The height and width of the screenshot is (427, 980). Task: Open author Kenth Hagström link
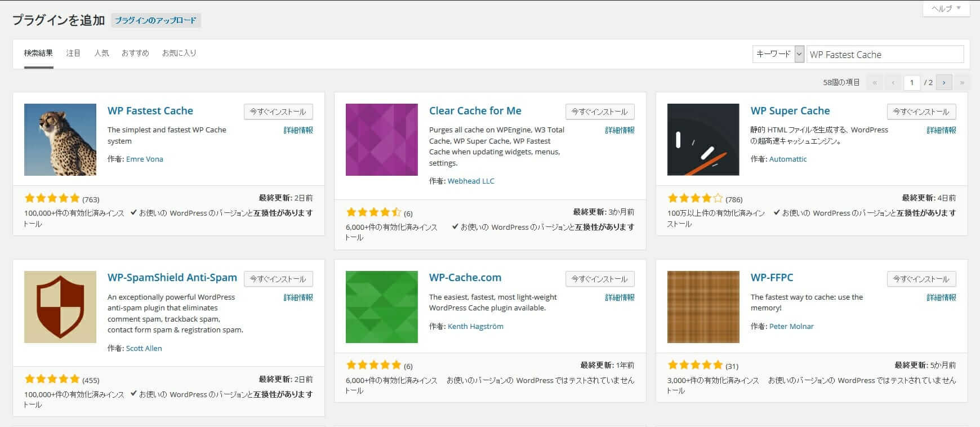(x=475, y=327)
